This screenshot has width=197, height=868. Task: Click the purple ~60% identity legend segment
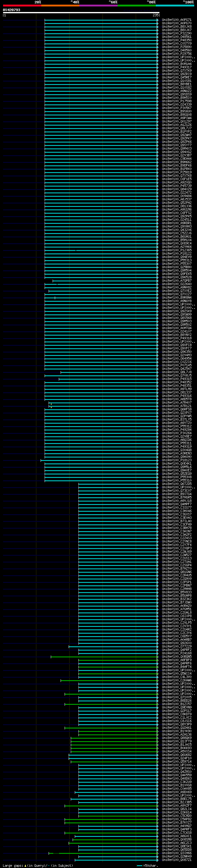pos(98,6)
